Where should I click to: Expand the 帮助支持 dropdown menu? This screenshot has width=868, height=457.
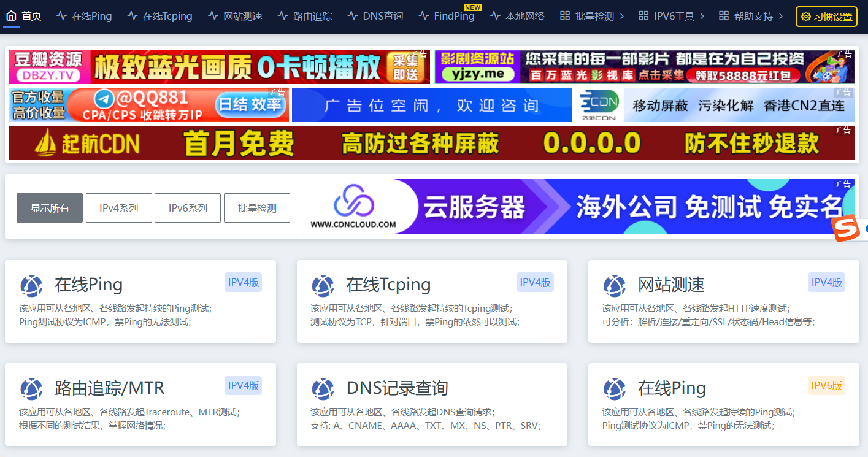[x=751, y=16]
